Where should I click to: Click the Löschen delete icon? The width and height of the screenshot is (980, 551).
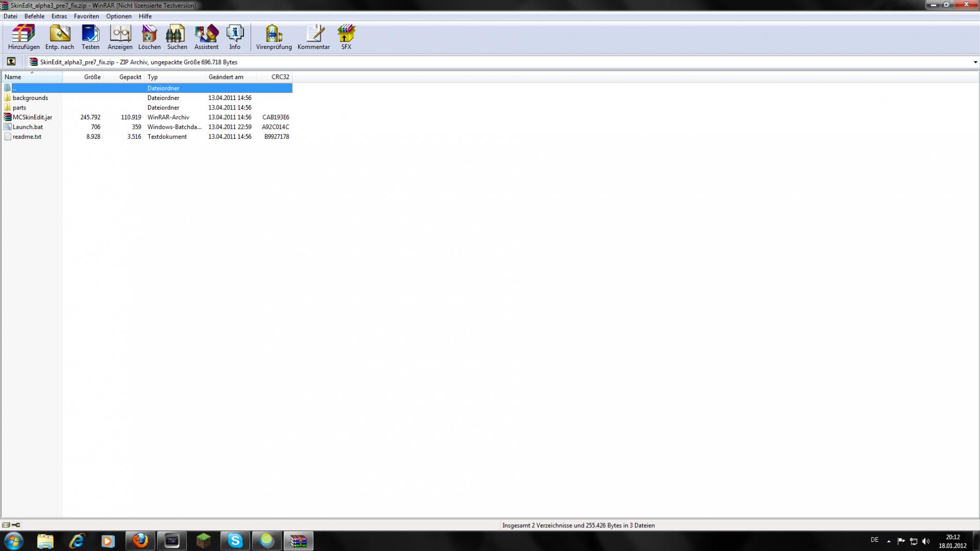[149, 37]
